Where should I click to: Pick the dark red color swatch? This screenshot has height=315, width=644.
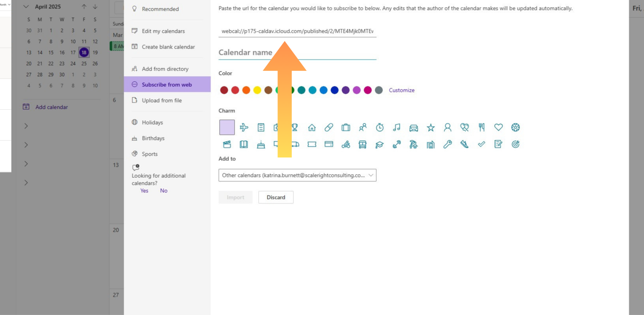224,90
